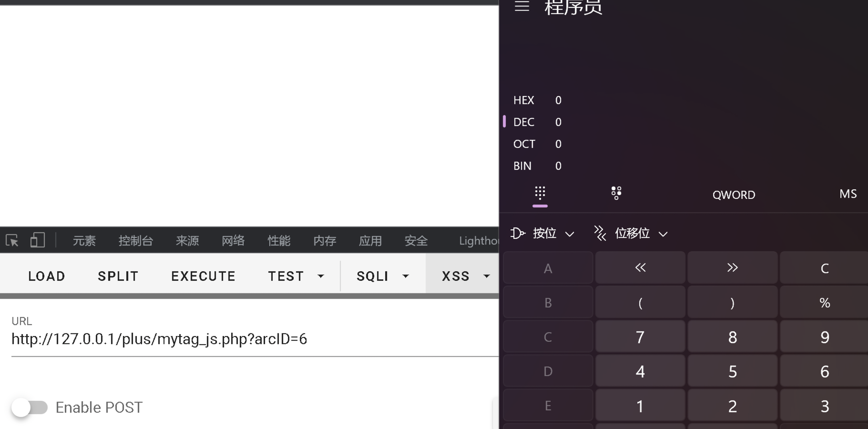Open the 内存 Memory tab
This screenshot has height=429, width=868.
coord(325,240)
